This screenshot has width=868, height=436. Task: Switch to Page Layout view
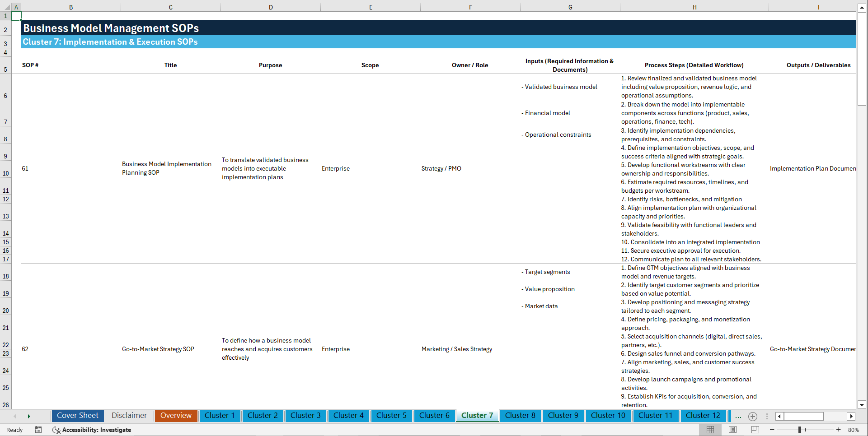(732, 430)
